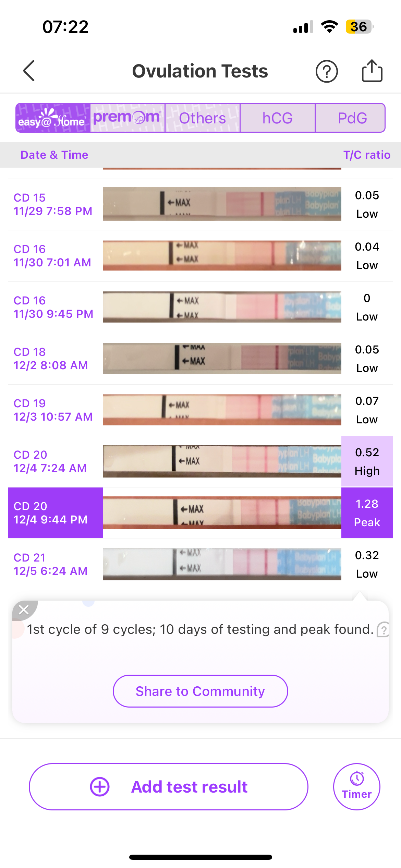Open the hCG tab
The height and width of the screenshot is (868, 401).
point(277,118)
